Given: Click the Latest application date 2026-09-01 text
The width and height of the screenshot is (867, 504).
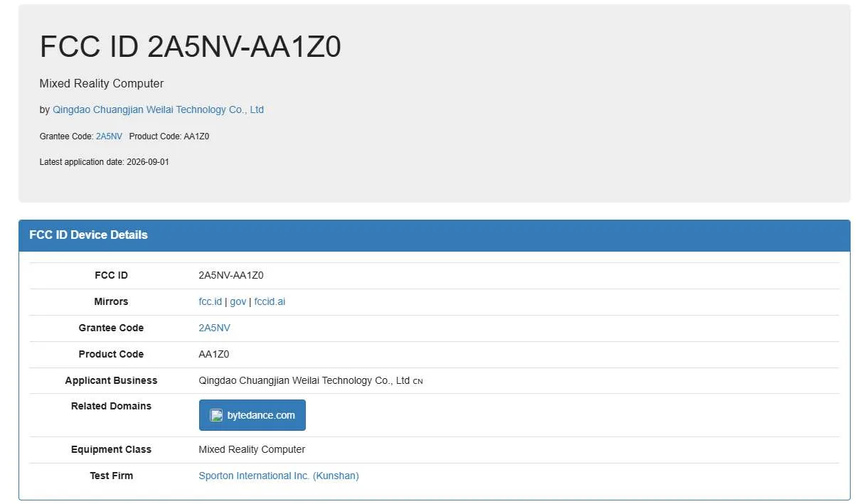Looking at the screenshot, I should coord(105,162).
